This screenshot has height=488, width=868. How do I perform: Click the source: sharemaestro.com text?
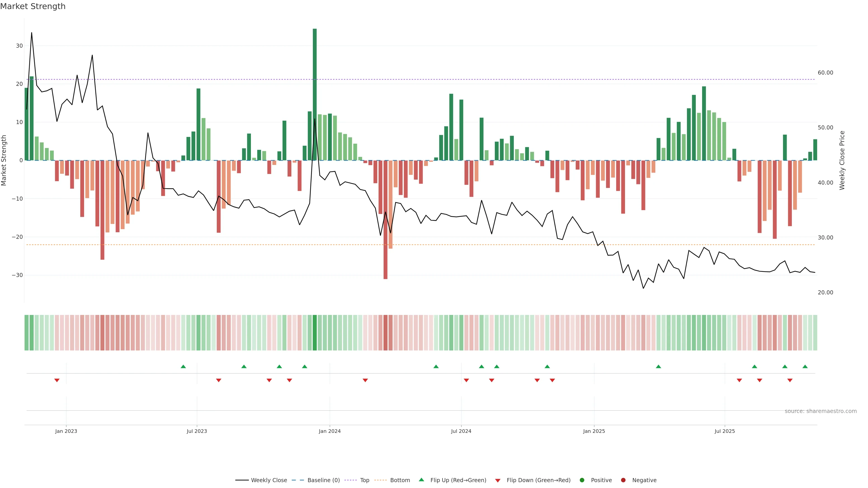pyautogui.click(x=821, y=411)
